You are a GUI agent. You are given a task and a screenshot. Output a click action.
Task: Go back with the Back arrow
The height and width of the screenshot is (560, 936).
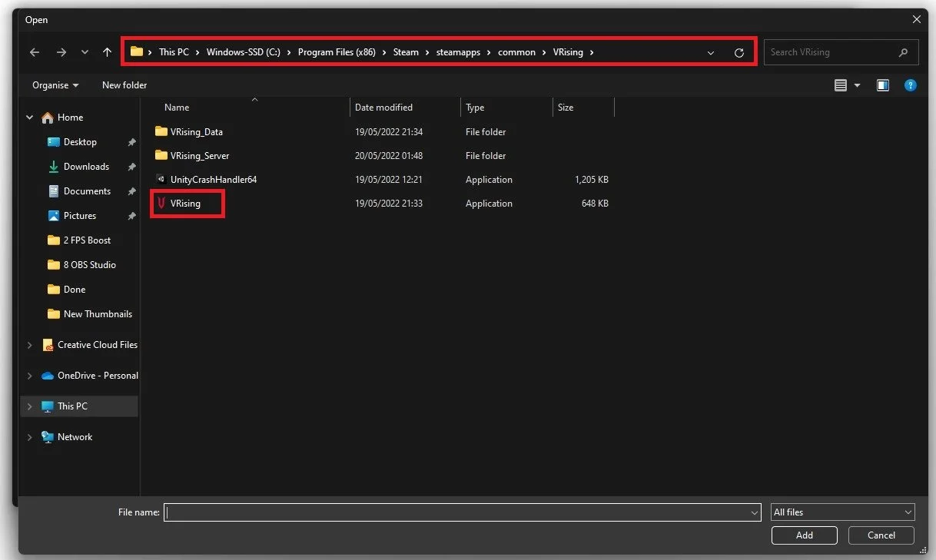coord(35,52)
